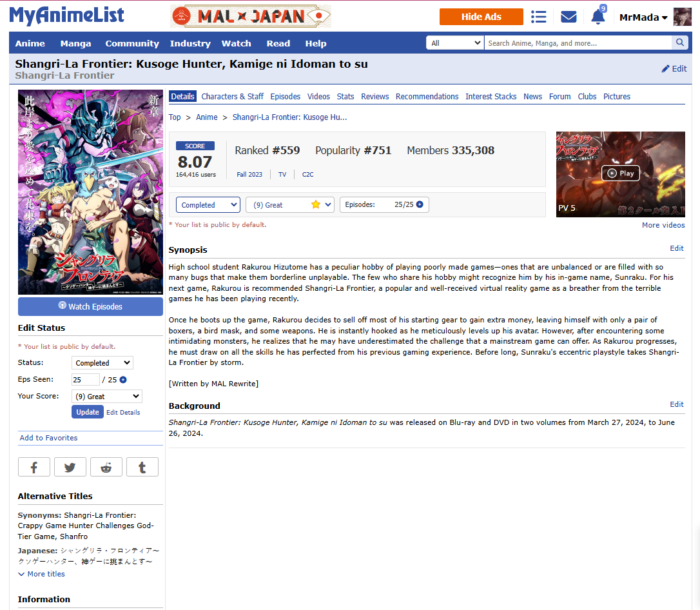This screenshot has height=610, width=700.
Task: Open C2C studio link
Action: pyautogui.click(x=307, y=175)
